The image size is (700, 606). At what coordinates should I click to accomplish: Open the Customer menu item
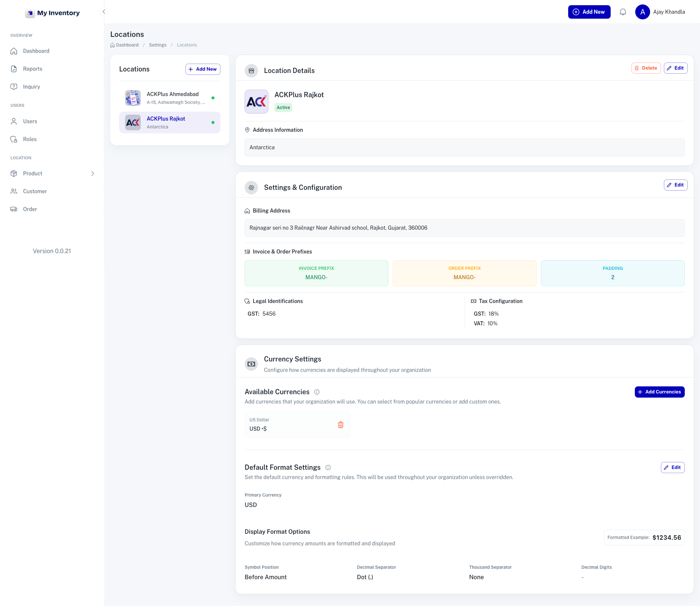click(35, 191)
